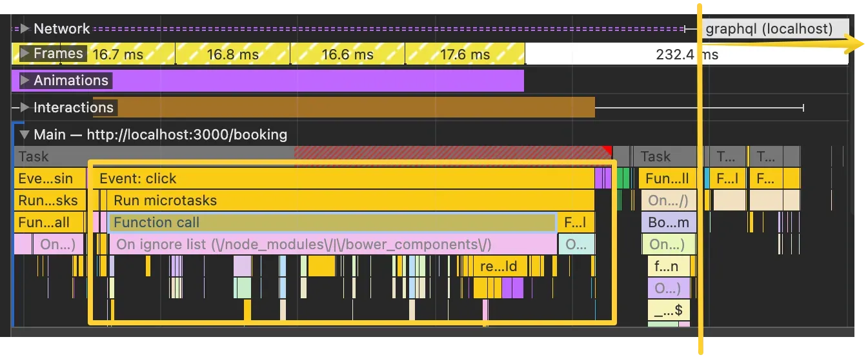Expand the Network track
This screenshot has width=868, height=357.
click(x=25, y=29)
